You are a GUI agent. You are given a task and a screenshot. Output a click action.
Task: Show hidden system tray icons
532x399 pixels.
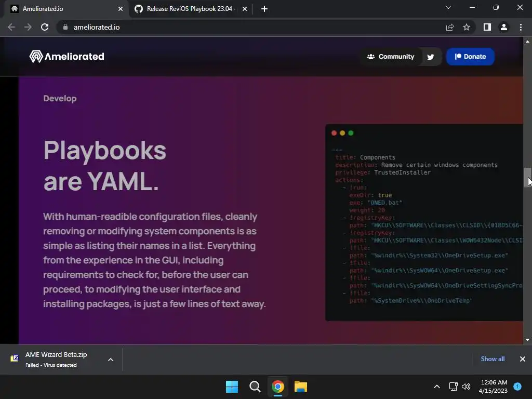click(437, 387)
